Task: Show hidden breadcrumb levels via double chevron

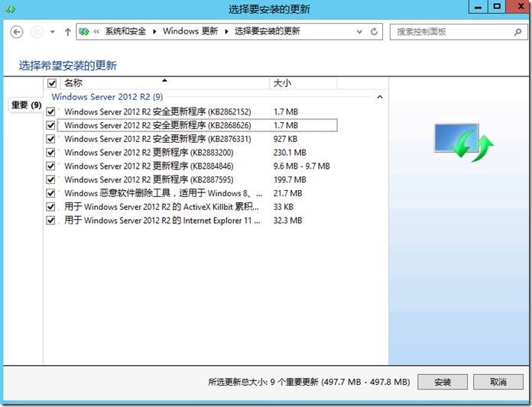Action: pyautogui.click(x=97, y=31)
